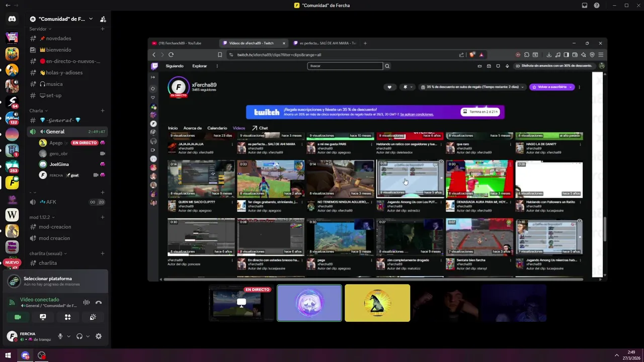Viewport: 644px width, 362px height.
Task: Open Discord help question mark icon
Action: [x=597, y=6]
